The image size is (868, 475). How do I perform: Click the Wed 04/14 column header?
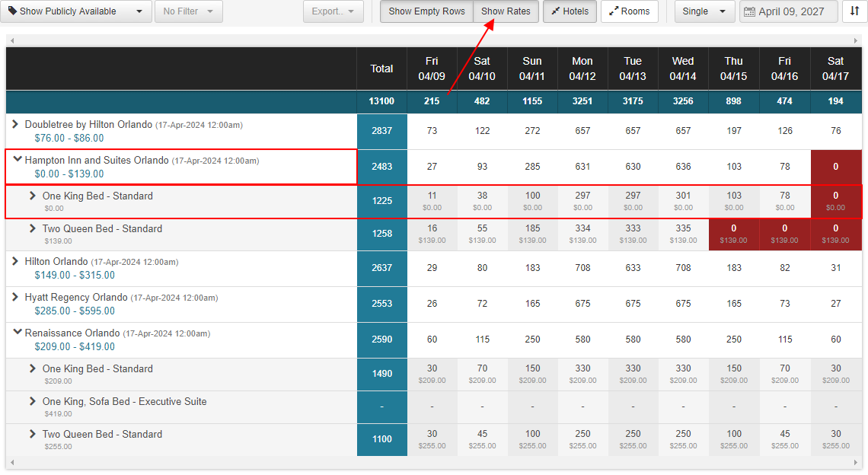[x=683, y=69]
